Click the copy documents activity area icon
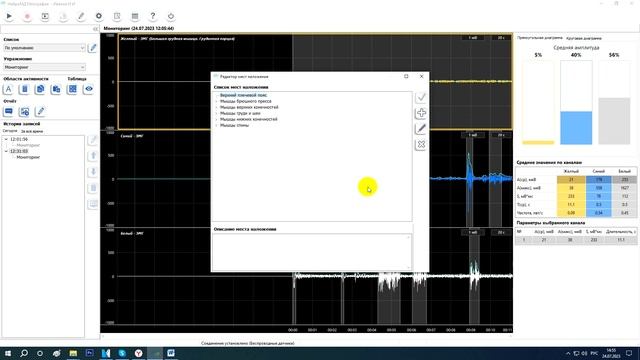The image size is (640, 360). point(40,89)
